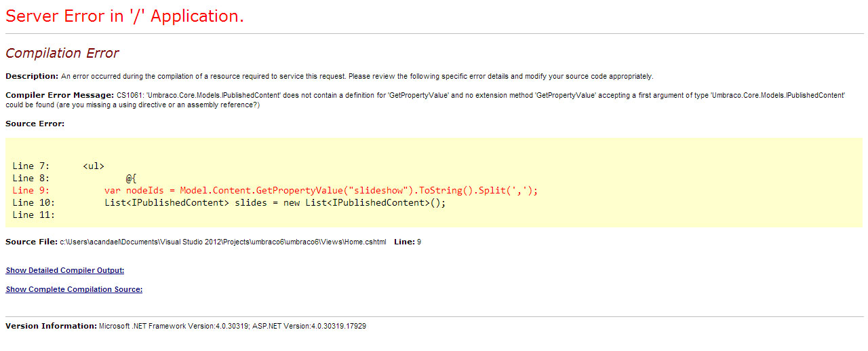Click the 'Server Error in / Application' heading
868x351 pixels.
click(x=125, y=16)
